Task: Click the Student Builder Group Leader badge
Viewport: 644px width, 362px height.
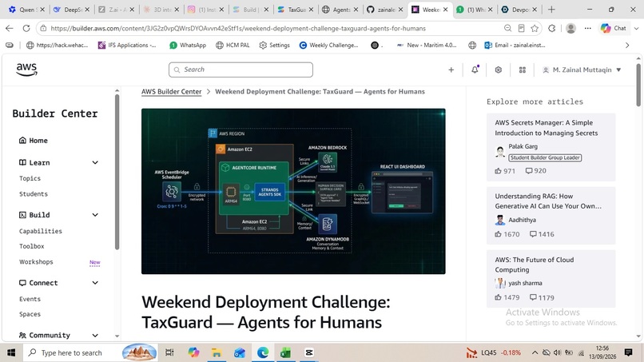Action: coord(545,157)
